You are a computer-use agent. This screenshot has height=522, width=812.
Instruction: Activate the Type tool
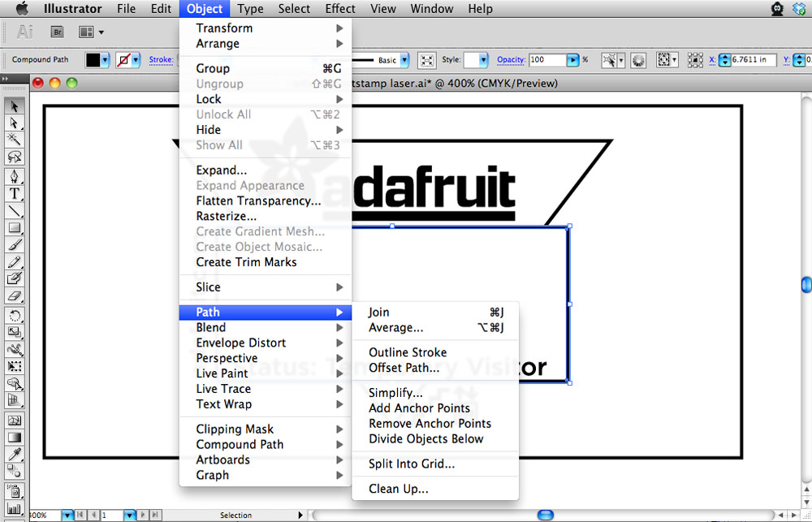point(15,194)
